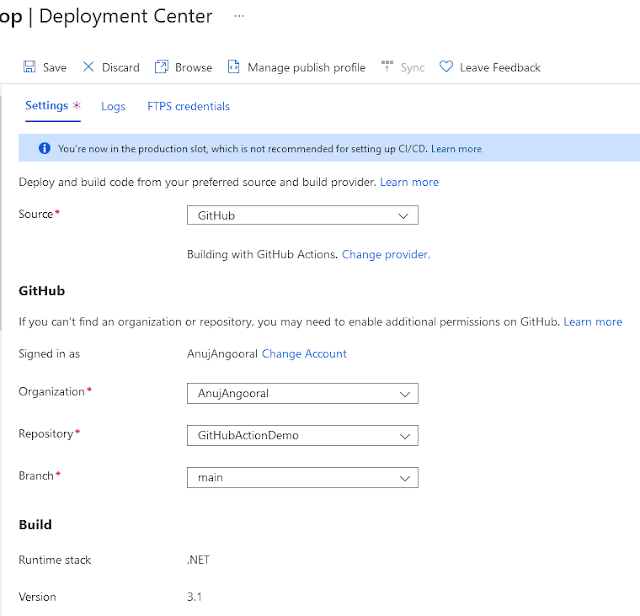Click the Save floppy disk icon
The width and height of the screenshot is (640, 616).
(x=29, y=67)
